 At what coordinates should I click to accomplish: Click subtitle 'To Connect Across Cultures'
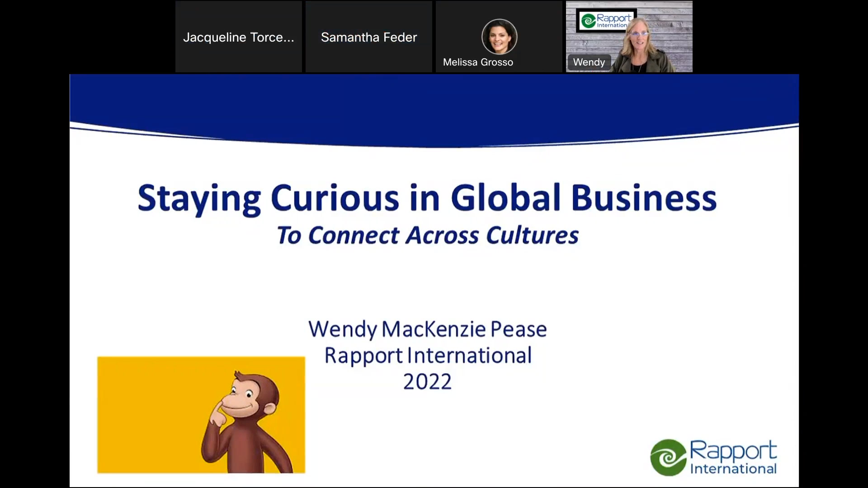tap(427, 235)
